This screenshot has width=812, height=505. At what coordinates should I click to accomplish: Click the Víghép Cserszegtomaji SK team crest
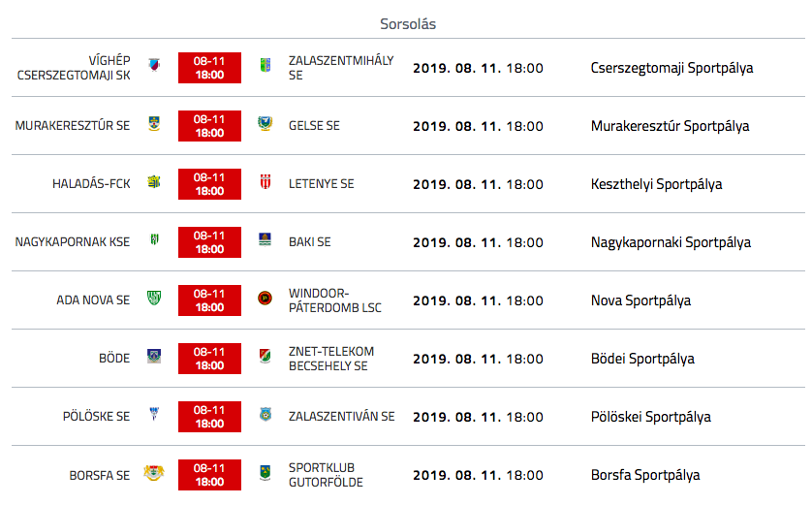point(154,65)
